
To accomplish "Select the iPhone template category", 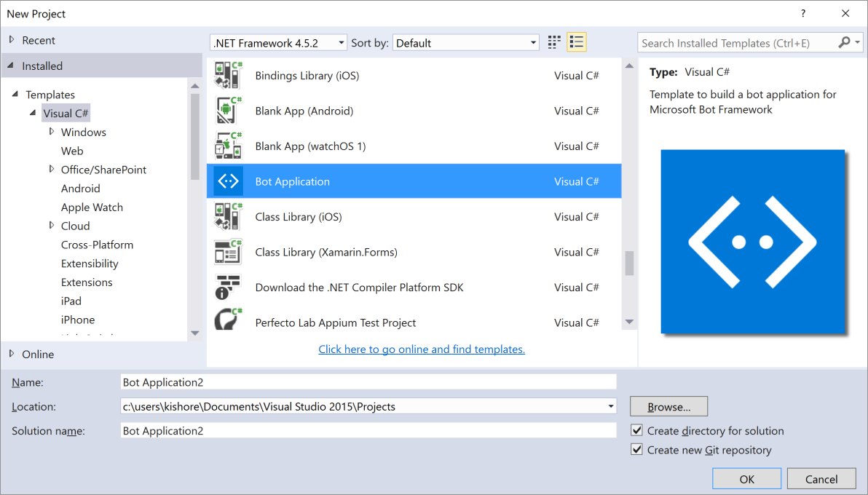I will coord(77,320).
